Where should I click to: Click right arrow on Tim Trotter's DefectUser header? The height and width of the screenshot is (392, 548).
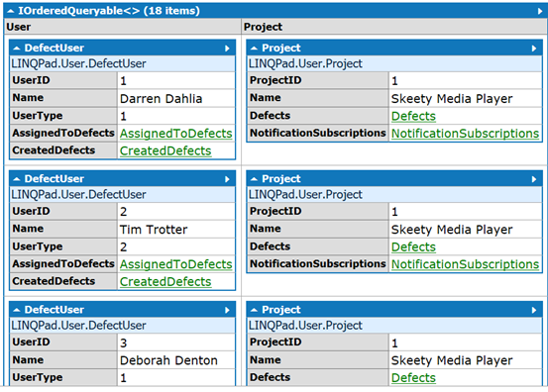pyautogui.click(x=227, y=179)
